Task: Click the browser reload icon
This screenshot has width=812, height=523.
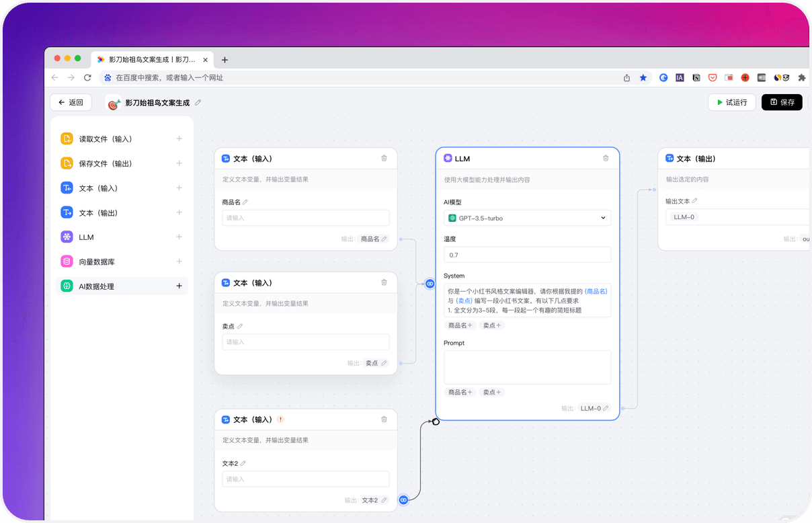Action: point(87,78)
